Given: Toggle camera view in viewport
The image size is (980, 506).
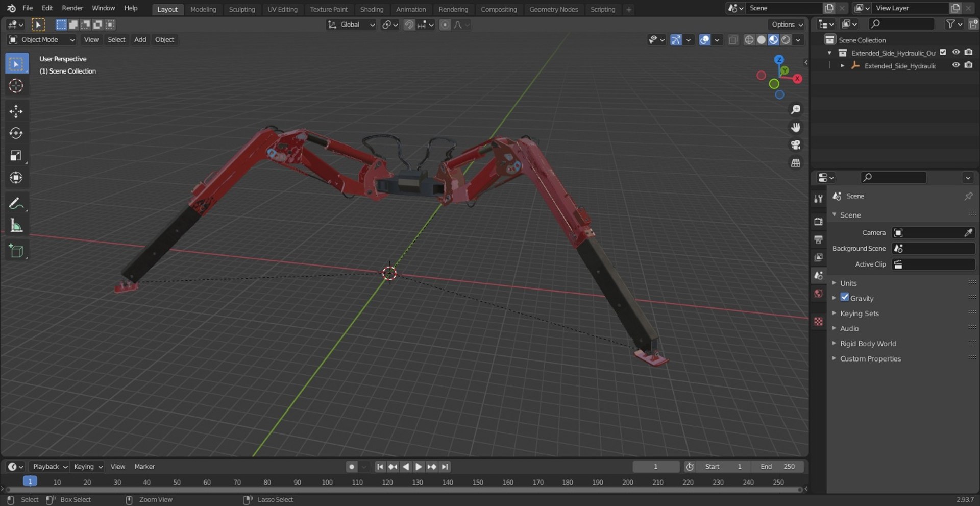Looking at the screenshot, I should coord(795,145).
